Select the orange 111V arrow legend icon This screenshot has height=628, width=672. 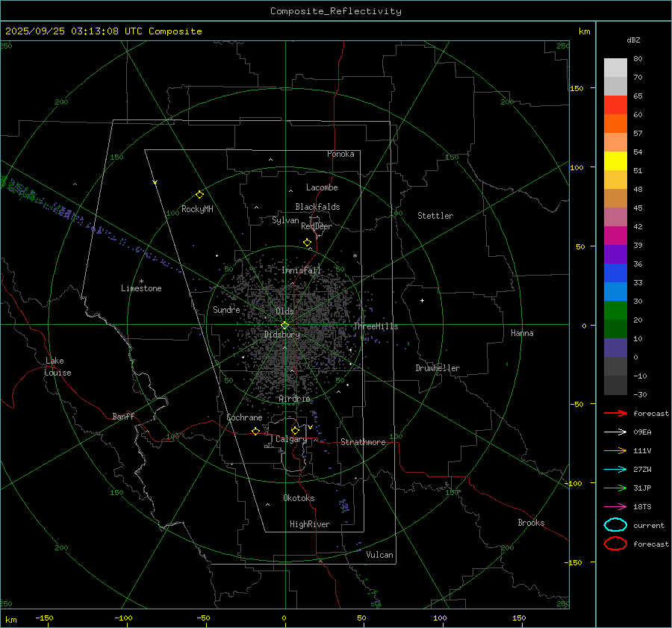pos(615,450)
